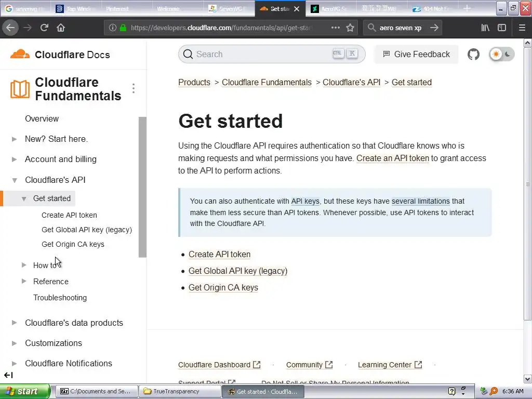Show site information via the info icon
532x399 pixels.
tap(113, 28)
